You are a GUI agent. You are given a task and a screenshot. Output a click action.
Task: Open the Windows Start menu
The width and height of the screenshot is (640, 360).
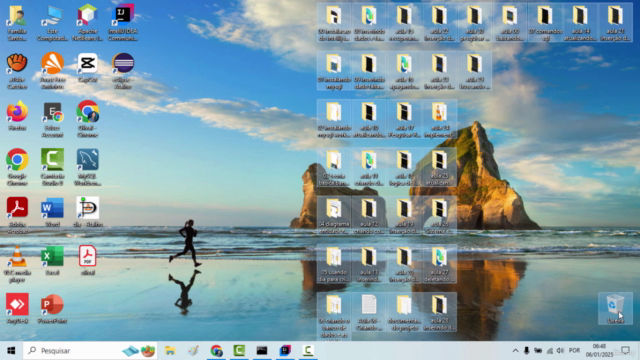(11, 351)
